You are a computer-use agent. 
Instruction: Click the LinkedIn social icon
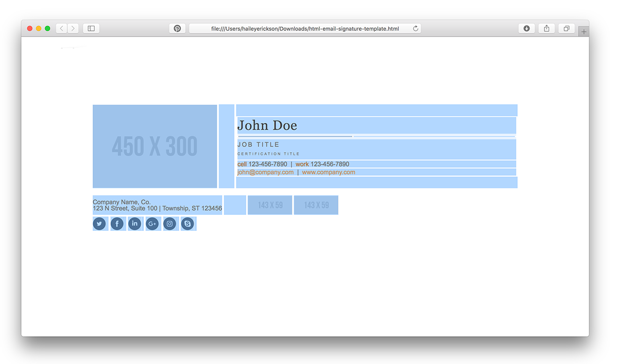[x=135, y=224]
